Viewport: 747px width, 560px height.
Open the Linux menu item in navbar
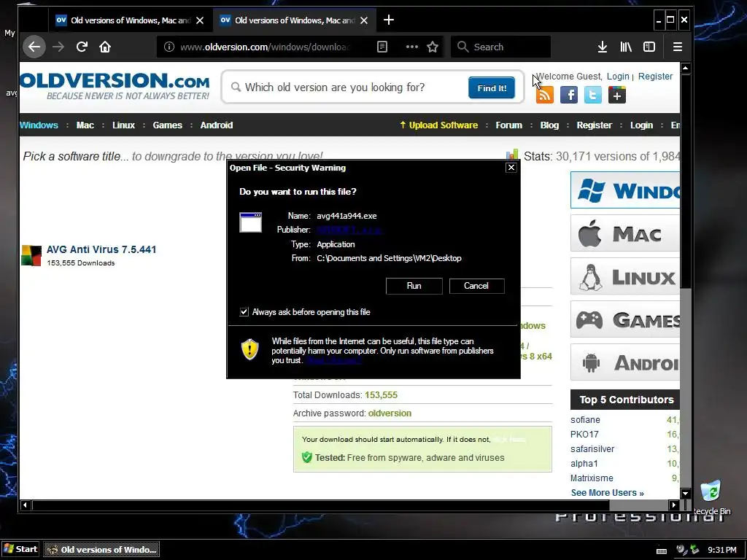click(124, 125)
